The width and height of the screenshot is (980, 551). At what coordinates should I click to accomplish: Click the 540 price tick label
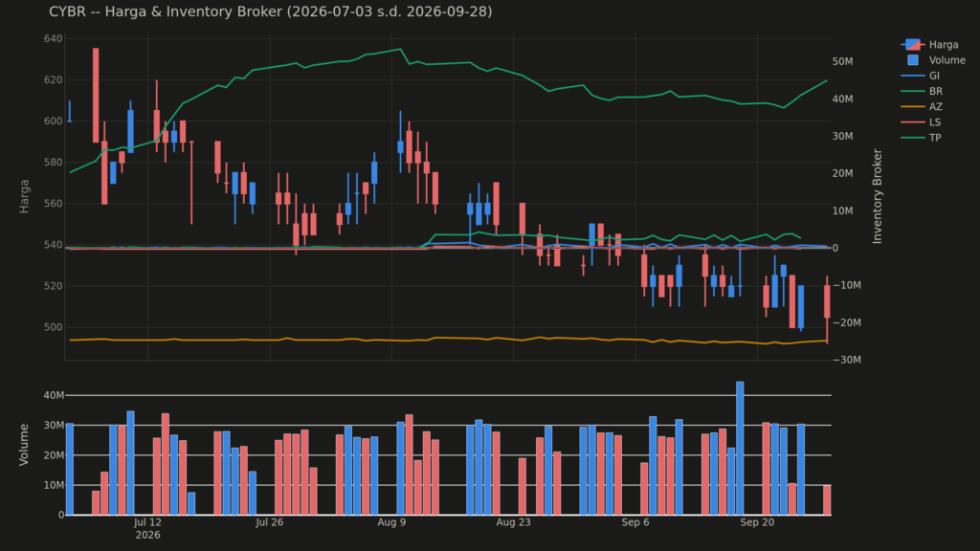tap(54, 245)
